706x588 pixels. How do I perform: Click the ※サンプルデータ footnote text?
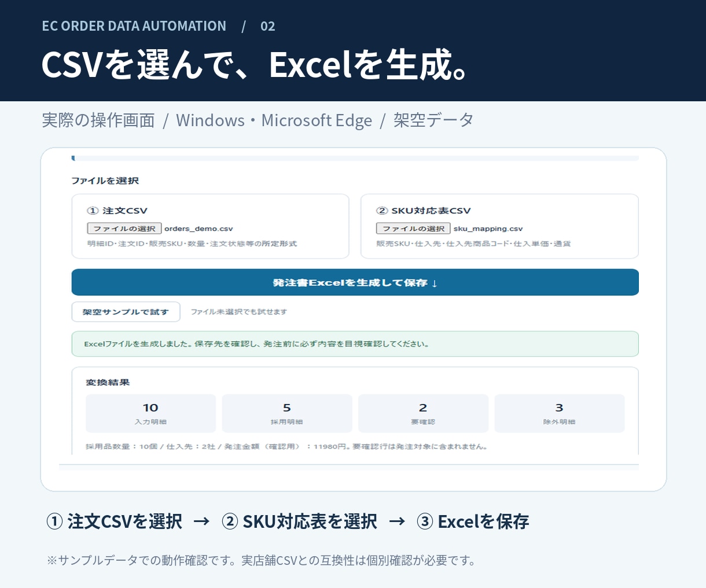pos(261,560)
